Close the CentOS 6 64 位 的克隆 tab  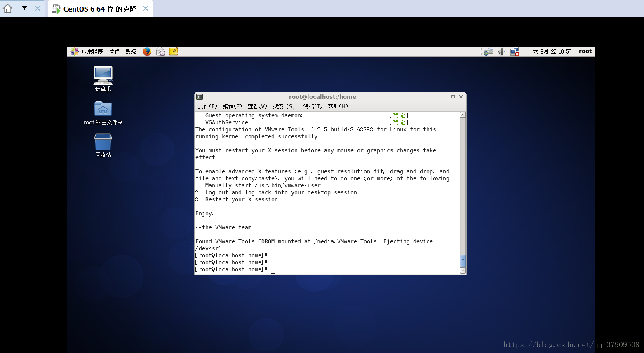point(146,9)
